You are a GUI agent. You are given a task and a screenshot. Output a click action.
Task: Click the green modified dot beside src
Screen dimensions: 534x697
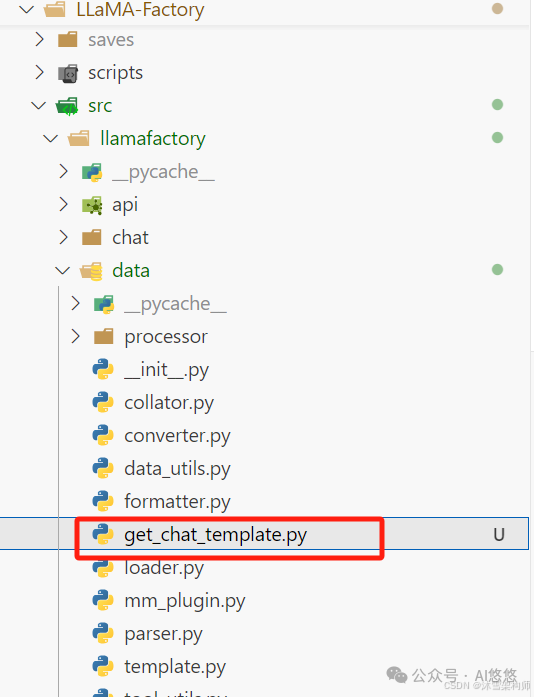(498, 104)
